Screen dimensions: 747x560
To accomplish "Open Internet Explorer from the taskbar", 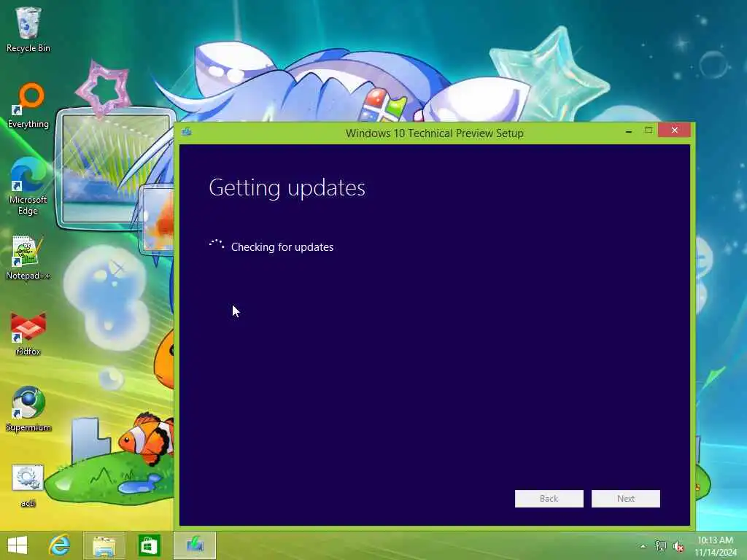I will click(x=60, y=545).
